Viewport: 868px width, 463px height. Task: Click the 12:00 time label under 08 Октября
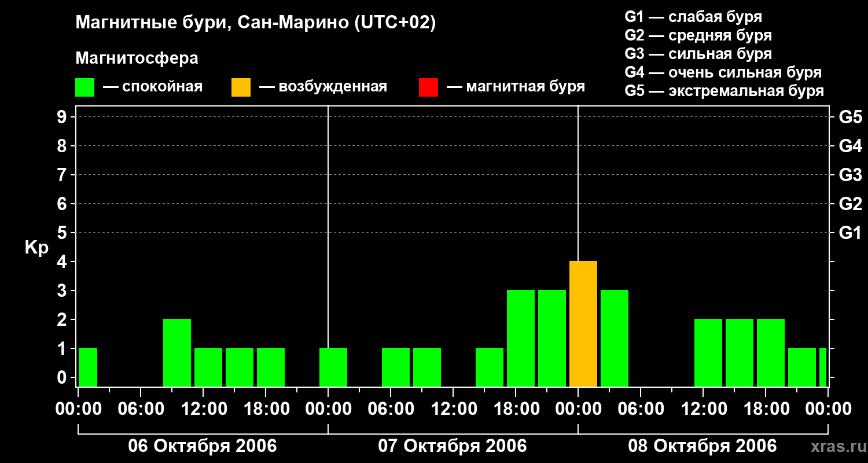703,409
